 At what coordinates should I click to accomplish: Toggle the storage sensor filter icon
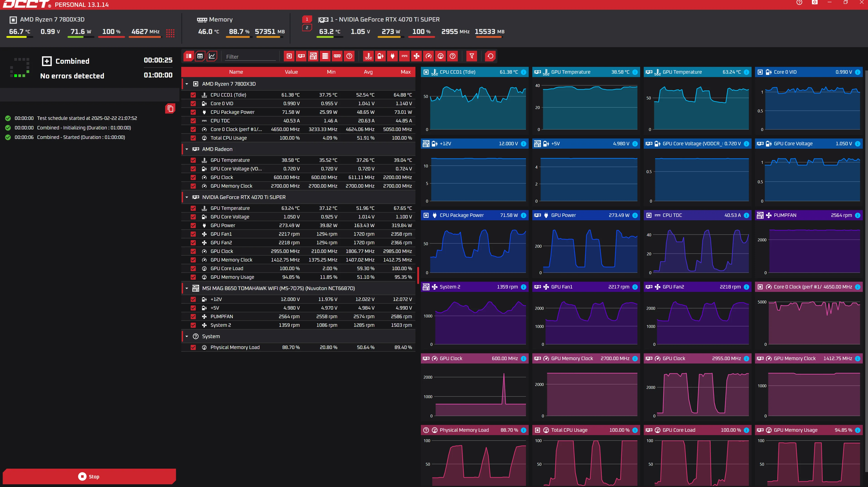[325, 56]
